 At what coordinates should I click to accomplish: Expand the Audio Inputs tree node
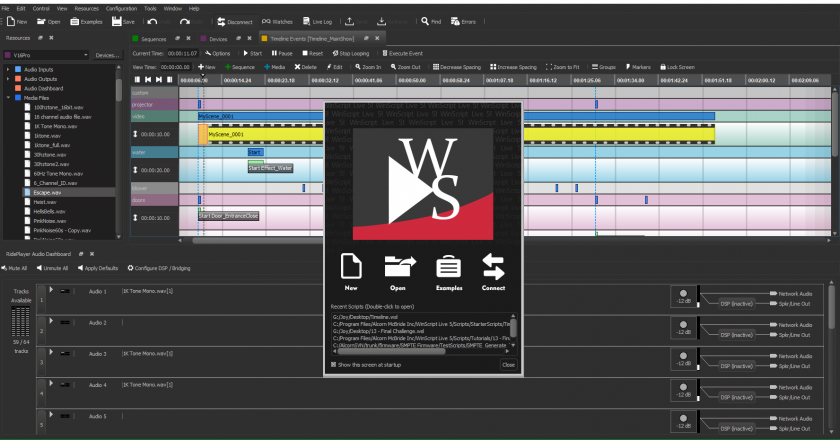click(8, 69)
